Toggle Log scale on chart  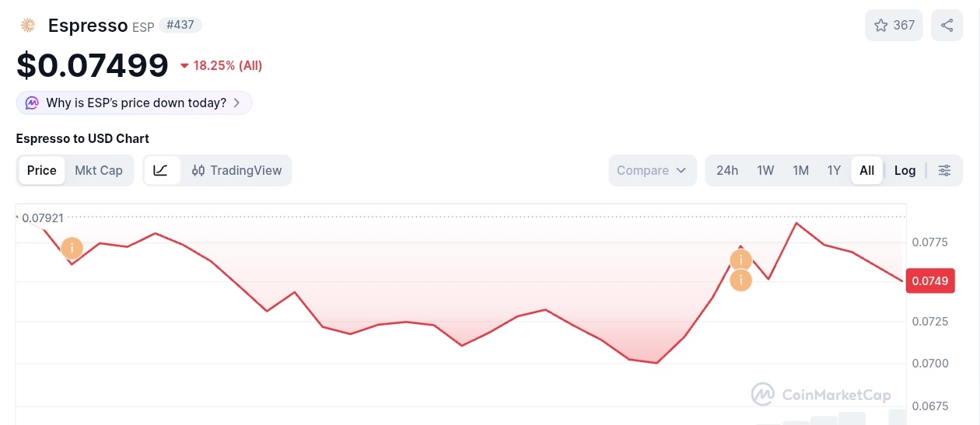click(905, 171)
